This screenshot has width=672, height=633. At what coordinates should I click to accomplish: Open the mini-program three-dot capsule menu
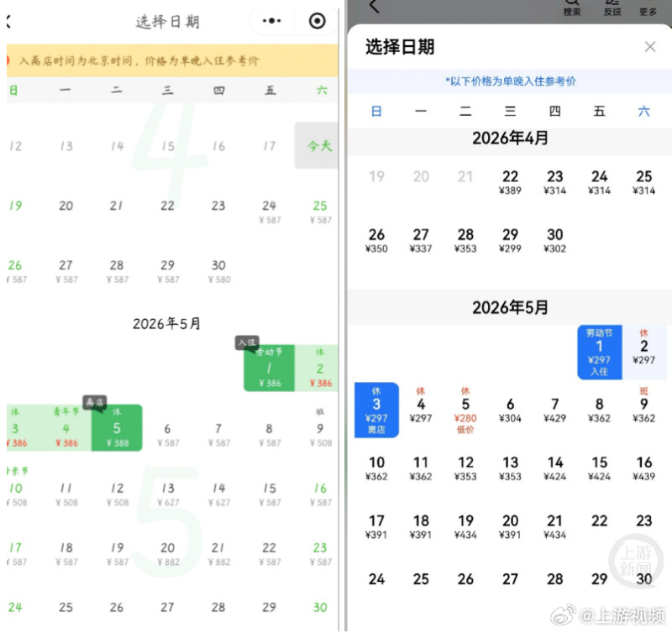(271, 20)
